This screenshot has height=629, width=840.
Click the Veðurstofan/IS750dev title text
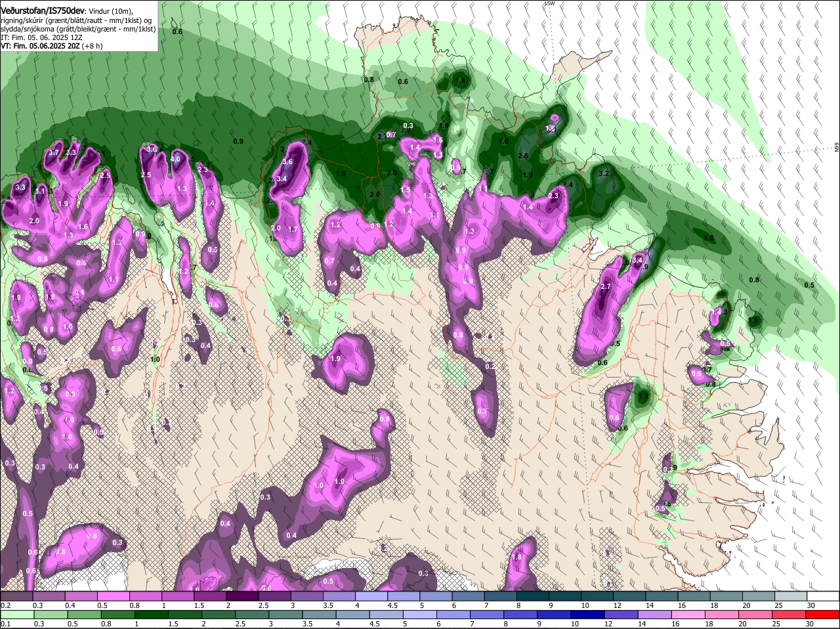click(43, 11)
